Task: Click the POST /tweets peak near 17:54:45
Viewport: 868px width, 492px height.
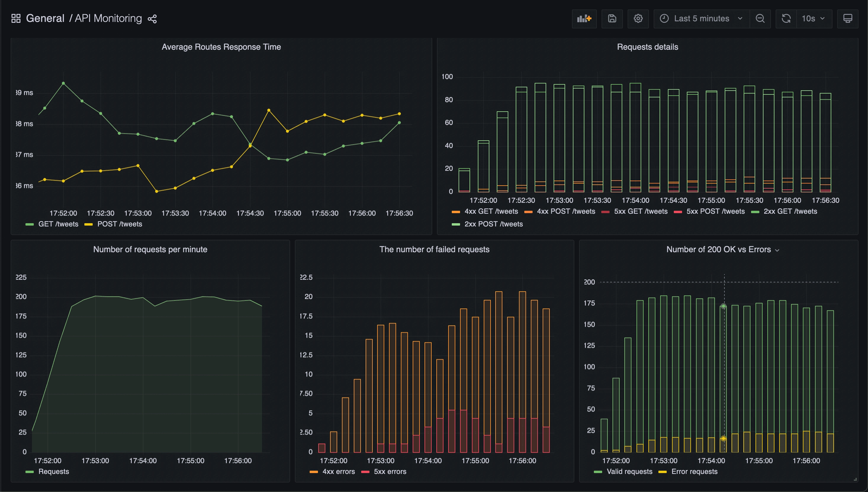Action: pos(269,110)
